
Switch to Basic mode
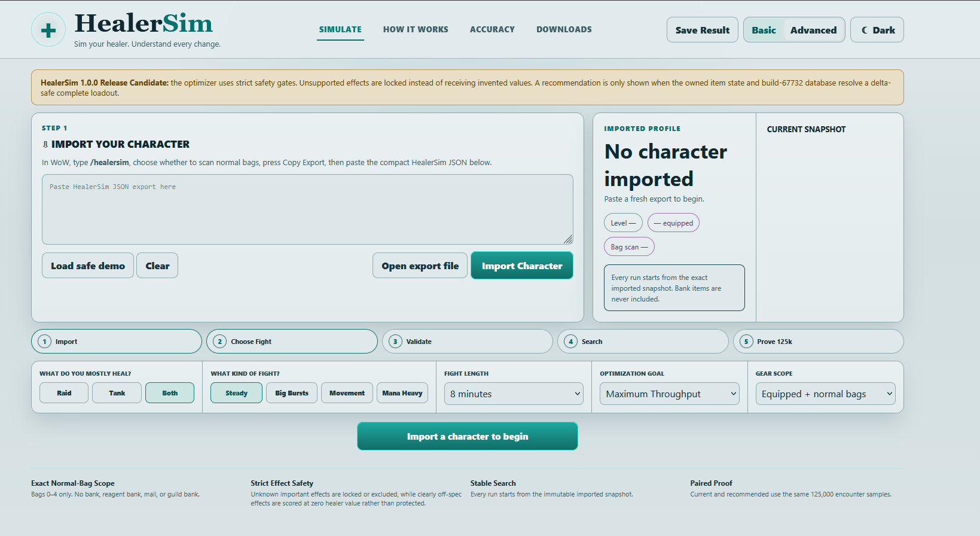click(x=764, y=30)
